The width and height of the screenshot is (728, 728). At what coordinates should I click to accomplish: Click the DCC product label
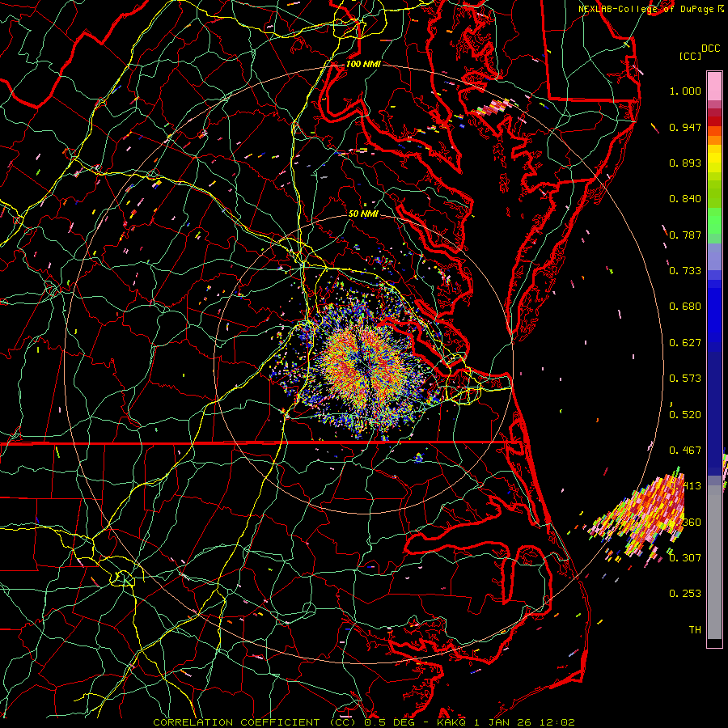click(x=710, y=49)
